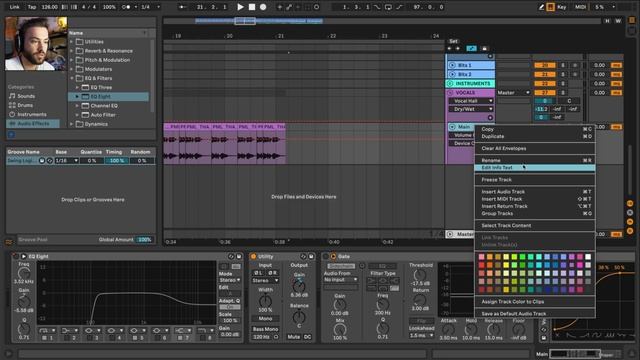The width and height of the screenshot is (640, 360).
Task: Choose Edit Info Text menu item
Action: [535, 168]
